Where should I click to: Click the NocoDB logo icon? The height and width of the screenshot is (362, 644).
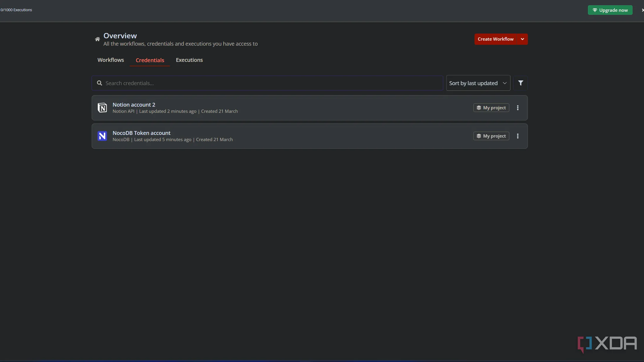tap(102, 136)
